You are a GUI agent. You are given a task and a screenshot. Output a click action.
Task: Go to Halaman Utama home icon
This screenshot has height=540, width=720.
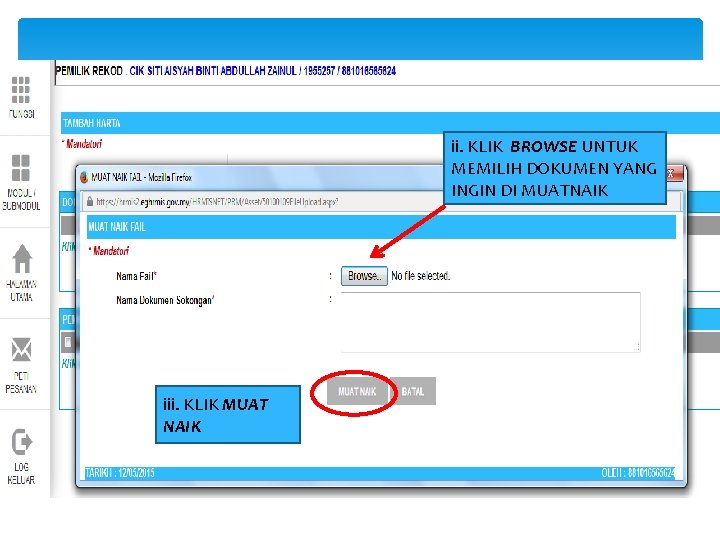[x=22, y=259]
